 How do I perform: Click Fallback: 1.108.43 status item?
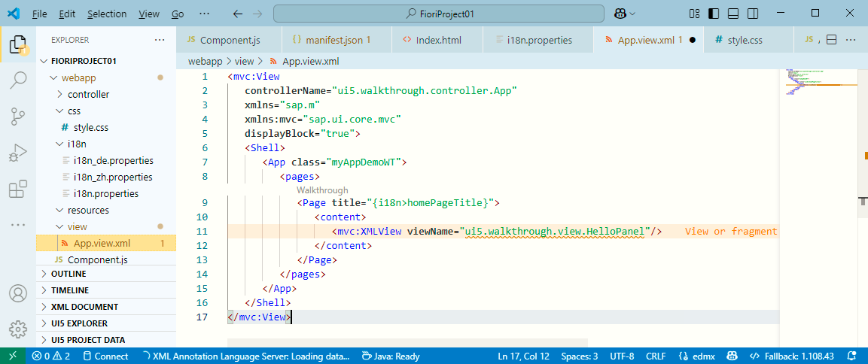(792, 356)
